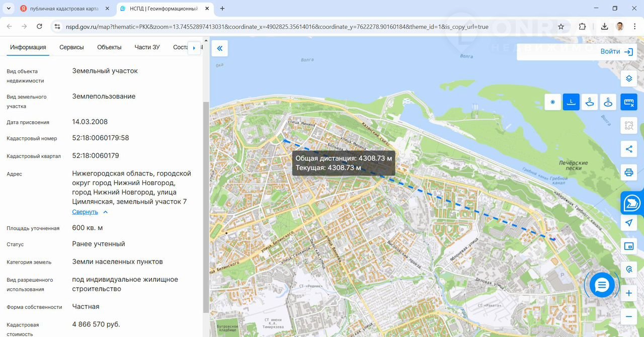Collapse the info side panel
The height and width of the screenshot is (337, 644).
pyautogui.click(x=220, y=48)
